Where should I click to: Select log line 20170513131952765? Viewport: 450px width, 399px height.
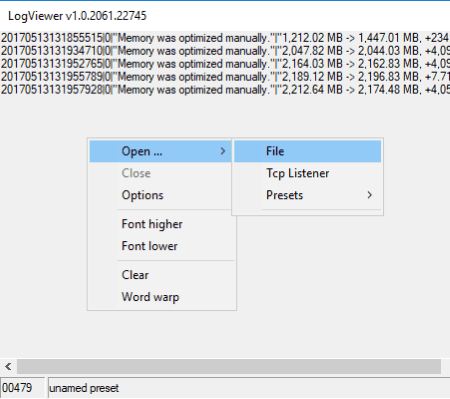pyautogui.click(x=225, y=64)
